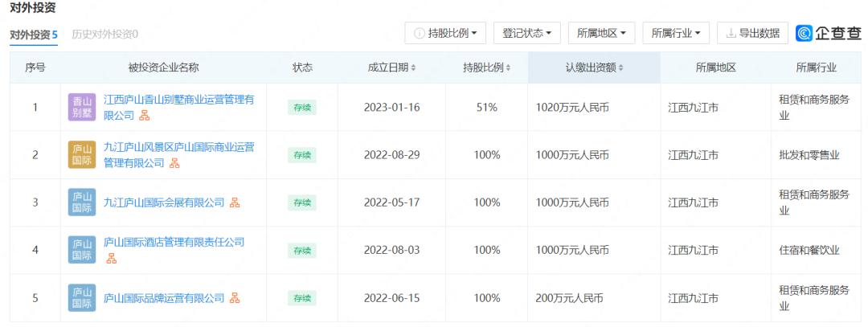
Task: Switch to the 历史对外投资 0 tab
Action: [105, 35]
